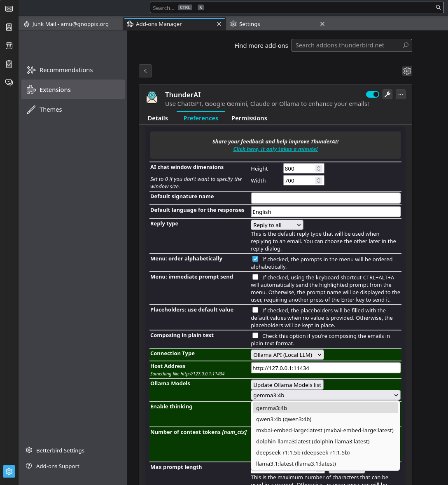Switch to the Details tab
The image size is (448, 485).
(x=158, y=118)
